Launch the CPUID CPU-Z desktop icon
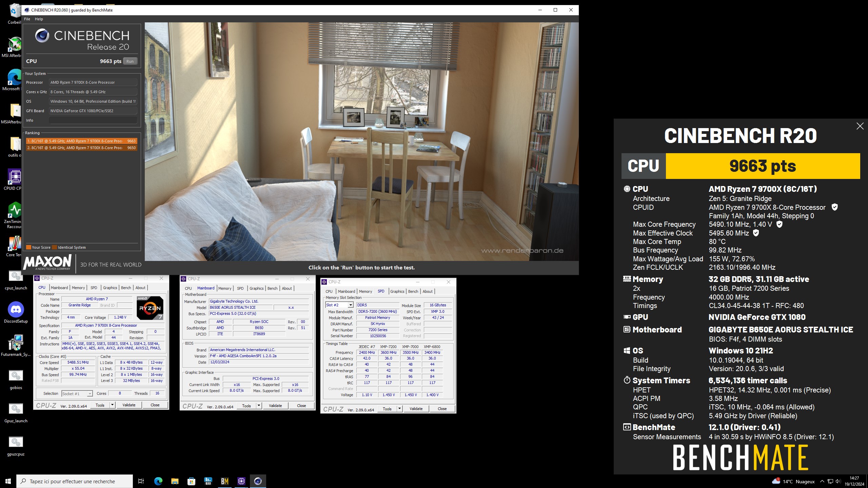This screenshot has width=868, height=488. [x=14, y=180]
